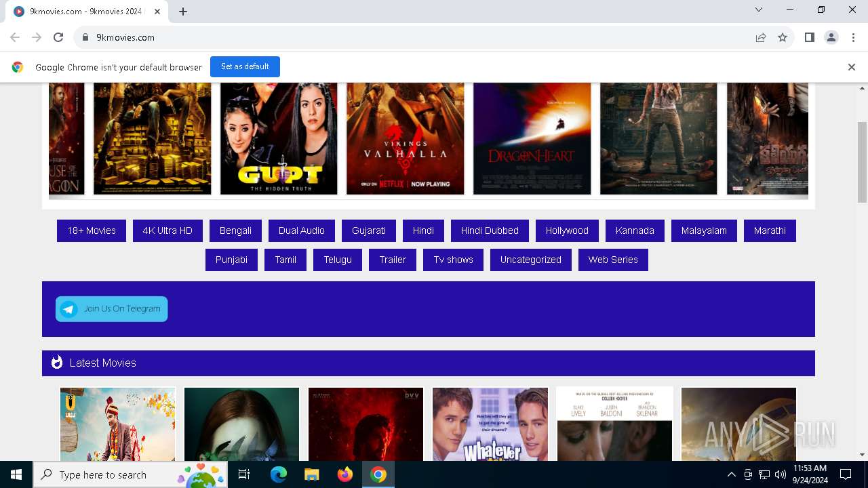The image size is (868, 488).
Task: Browse the Tv shows category
Action: (x=454, y=260)
